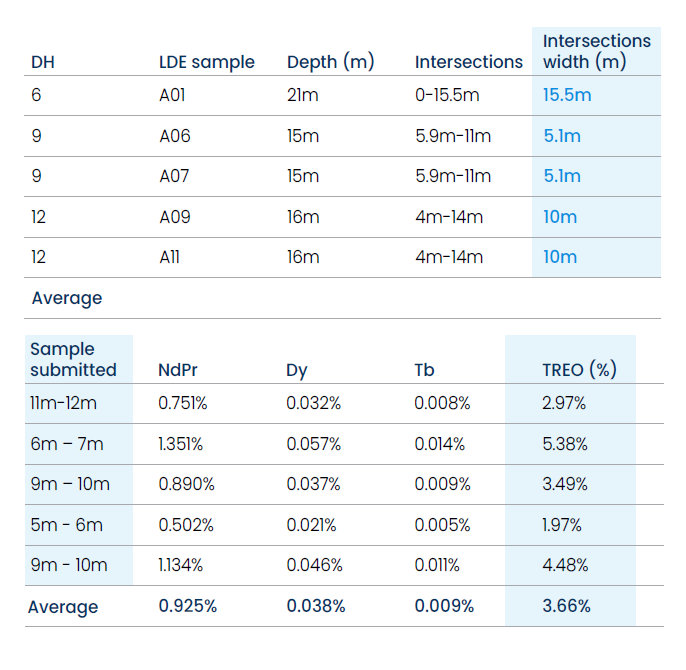Click the A01 LDE sample cell

(172, 95)
